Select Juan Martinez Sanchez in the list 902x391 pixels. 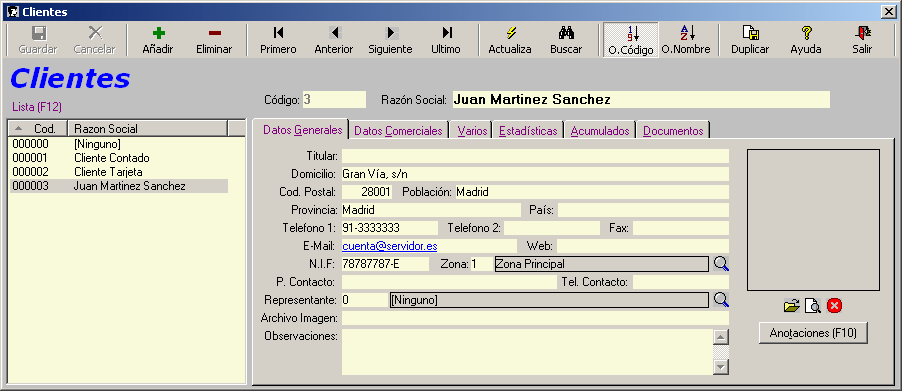pos(119,186)
